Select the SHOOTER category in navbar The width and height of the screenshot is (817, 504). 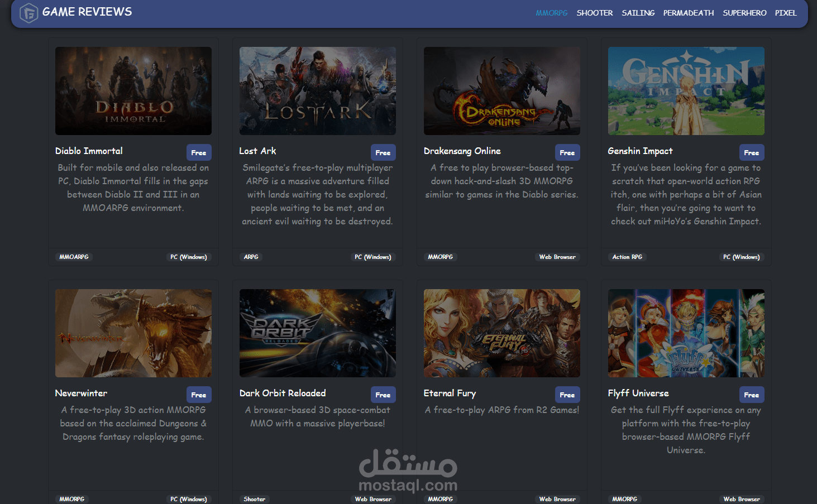pos(595,13)
